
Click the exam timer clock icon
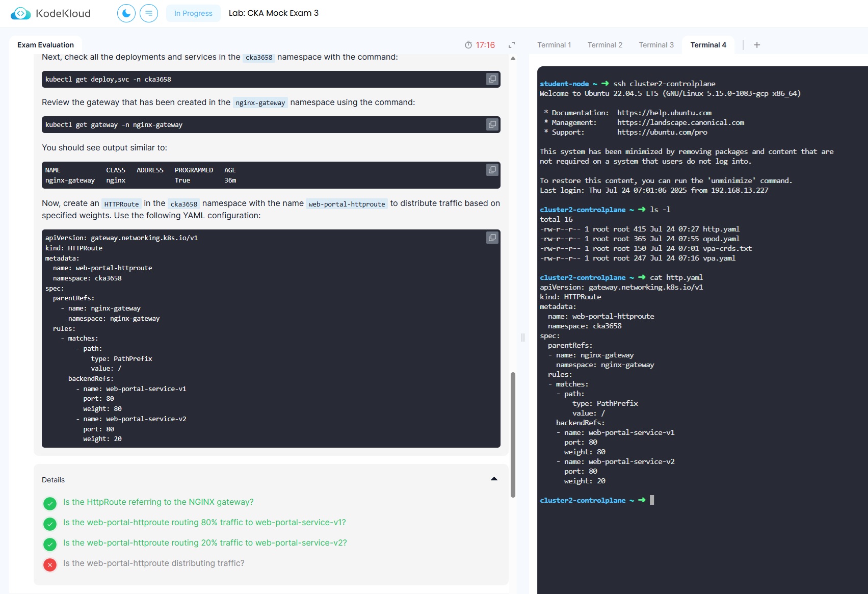468,45
